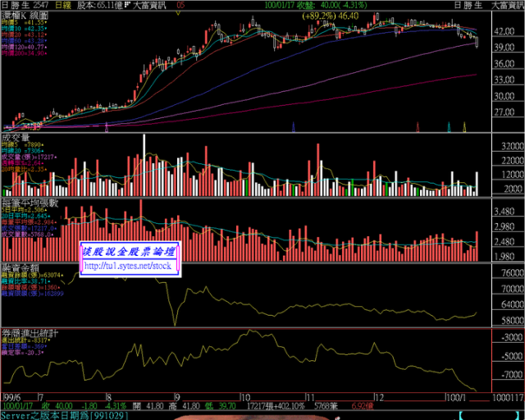
Task: Click the 76000 margin axis label
Action: coord(512,272)
